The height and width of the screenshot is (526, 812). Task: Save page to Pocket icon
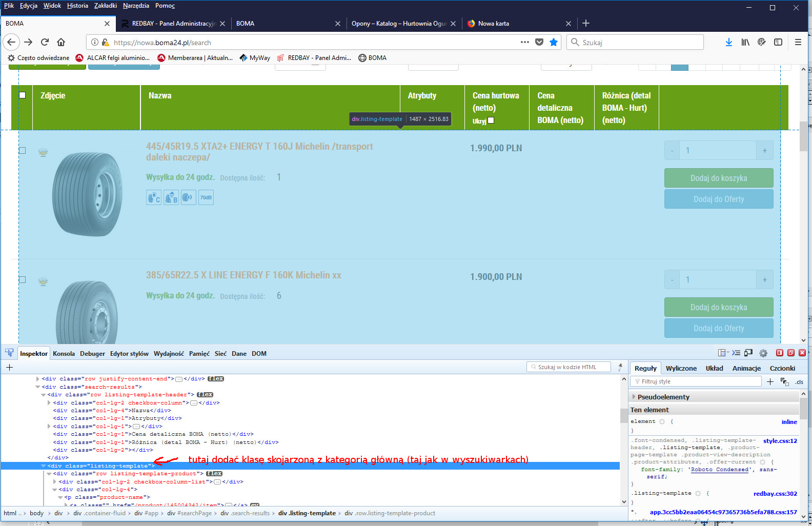click(x=539, y=42)
